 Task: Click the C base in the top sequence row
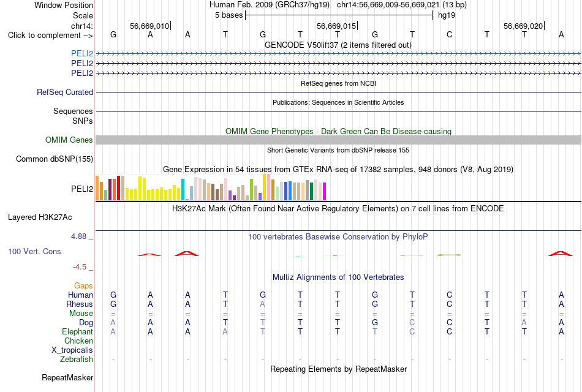coord(449,34)
